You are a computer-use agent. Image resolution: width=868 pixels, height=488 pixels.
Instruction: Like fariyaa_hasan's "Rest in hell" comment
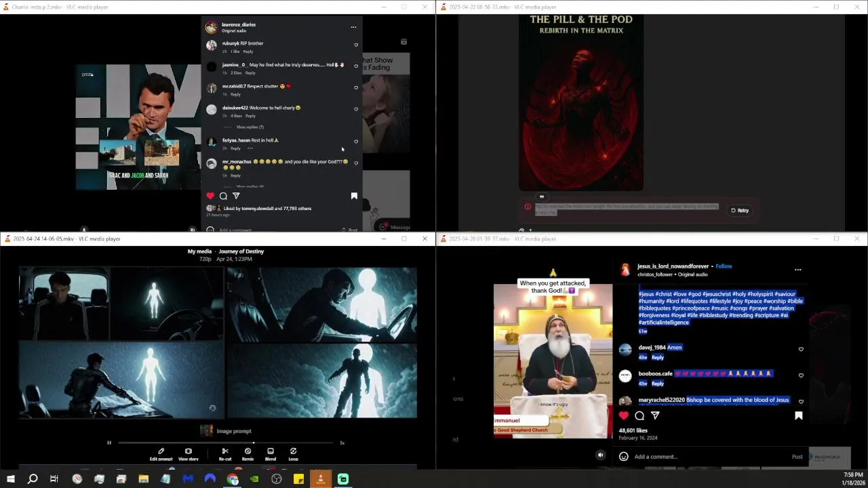pos(356,142)
